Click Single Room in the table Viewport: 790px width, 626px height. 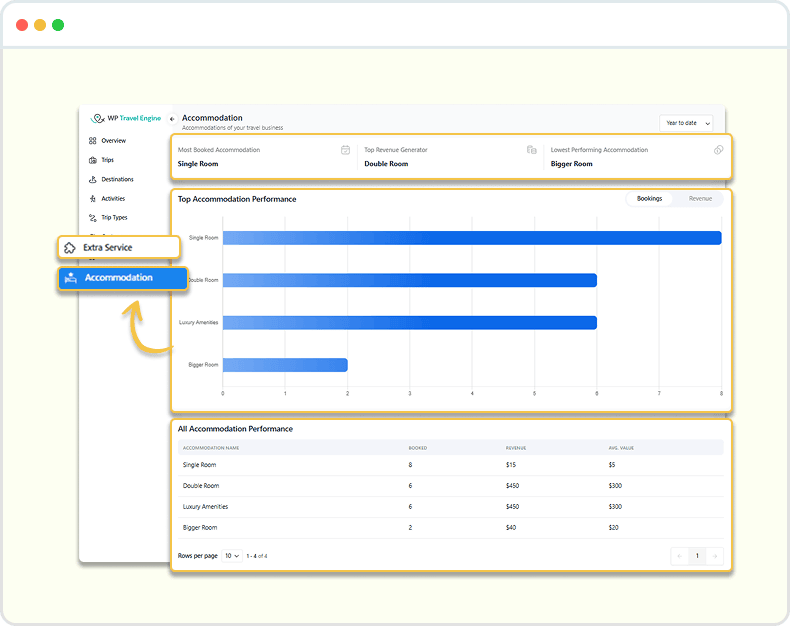tap(200, 465)
